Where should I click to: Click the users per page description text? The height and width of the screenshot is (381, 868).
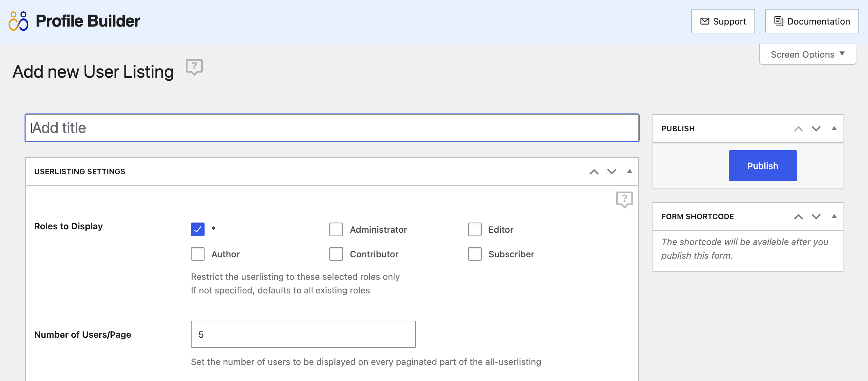coord(366,362)
